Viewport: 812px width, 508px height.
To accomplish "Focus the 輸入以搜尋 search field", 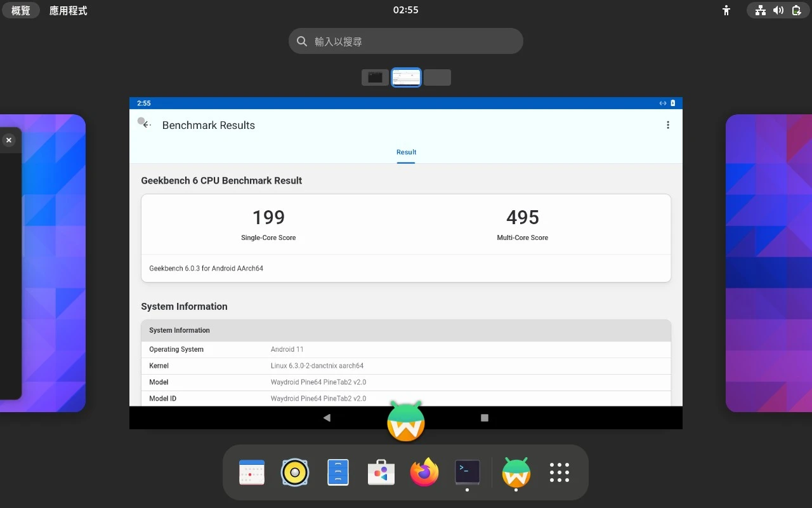I will click(406, 41).
